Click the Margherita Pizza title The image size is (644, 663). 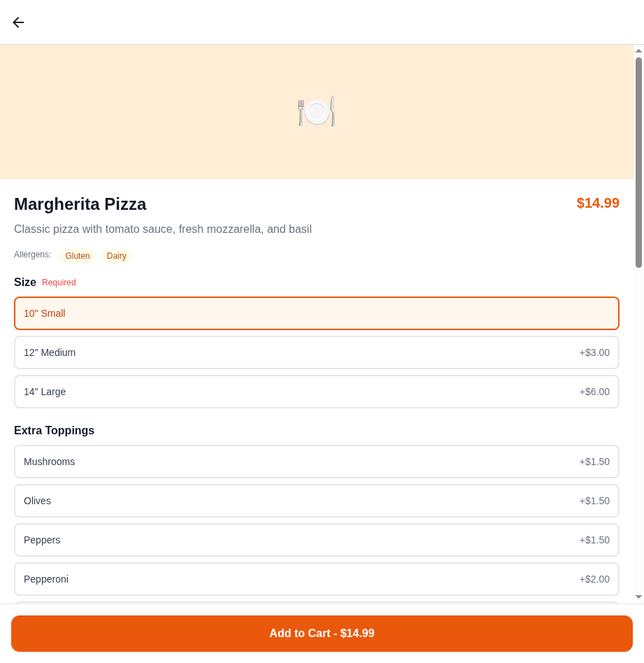[80, 204]
